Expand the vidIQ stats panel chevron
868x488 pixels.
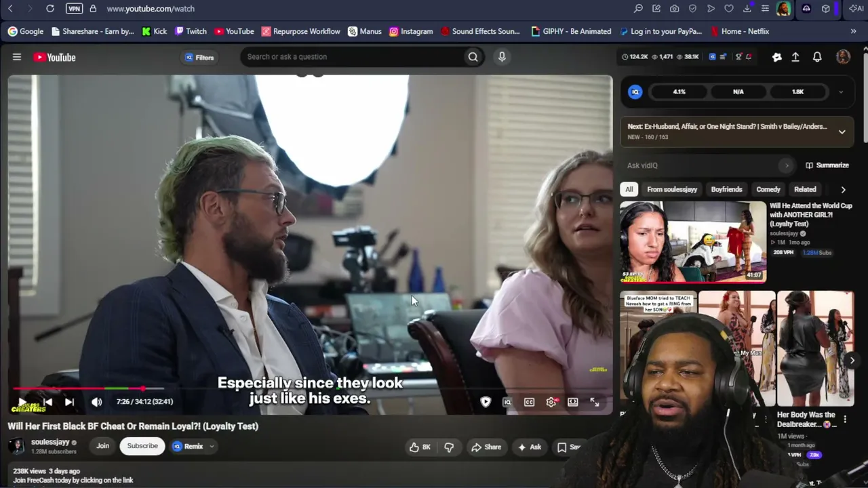click(841, 92)
